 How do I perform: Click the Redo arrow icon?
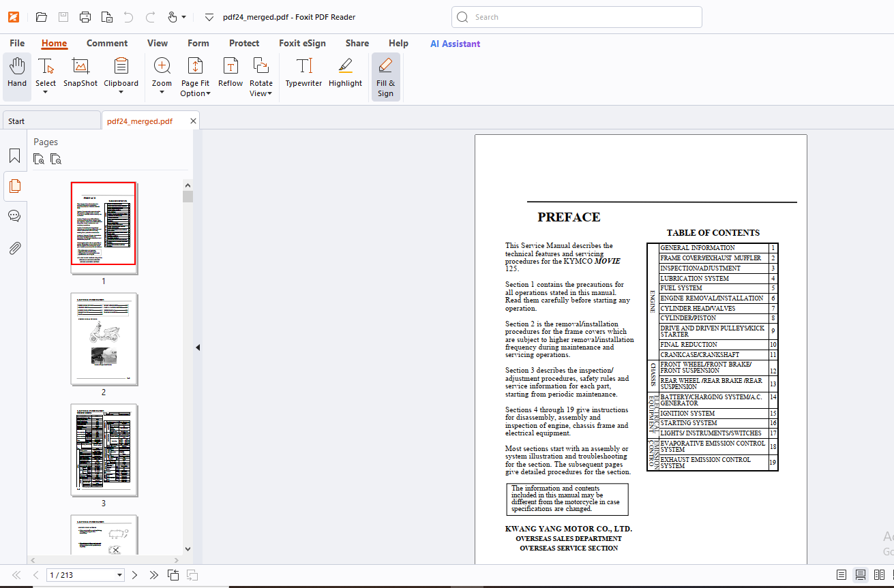[150, 17]
